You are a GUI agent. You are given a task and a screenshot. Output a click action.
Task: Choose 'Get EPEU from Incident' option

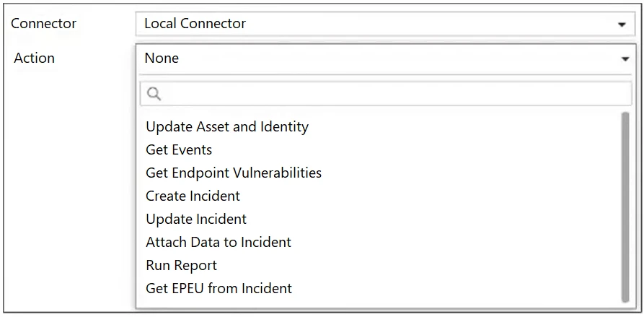tap(219, 289)
